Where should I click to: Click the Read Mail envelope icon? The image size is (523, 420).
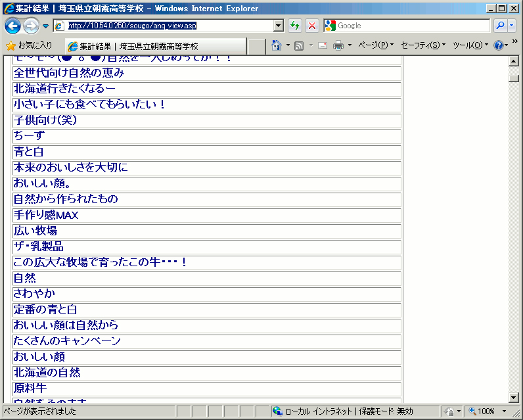click(322, 45)
